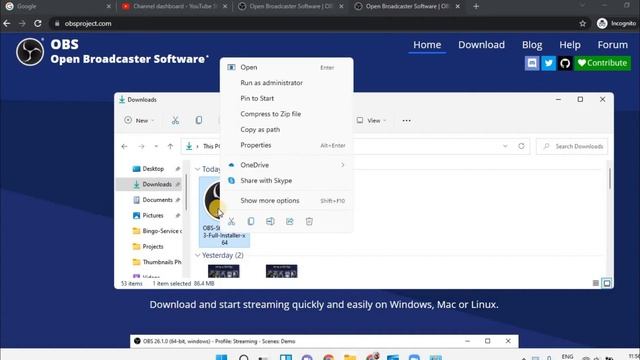Go up one folder level
640x360 pixels.
pos(170,146)
